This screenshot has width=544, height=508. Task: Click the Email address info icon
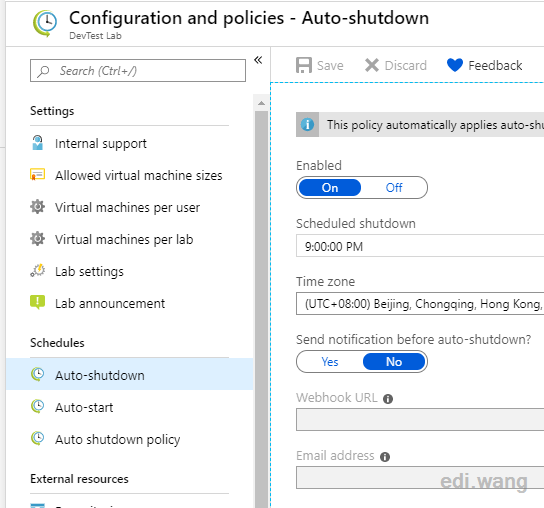pos(385,457)
